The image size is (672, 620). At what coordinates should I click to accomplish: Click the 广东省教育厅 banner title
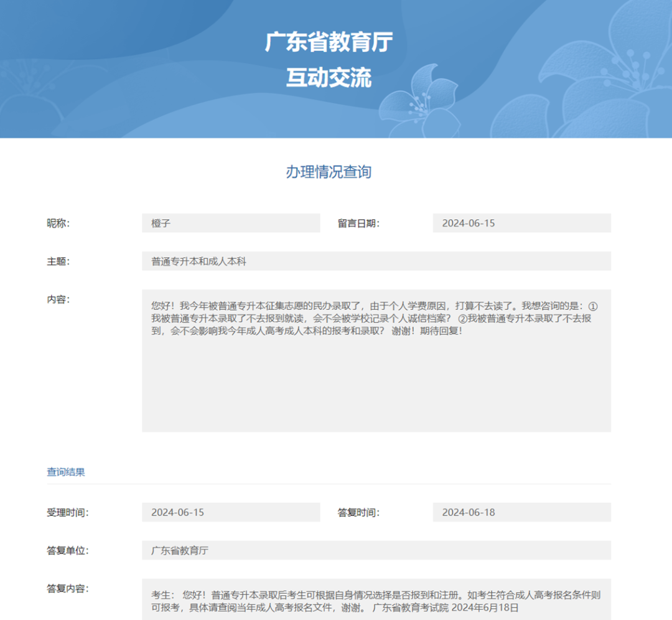[329, 42]
